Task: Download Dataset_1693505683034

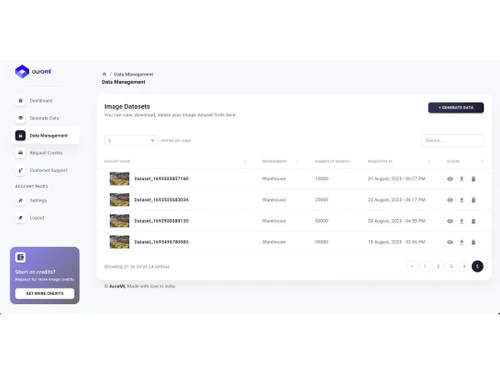Action: pos(462,200)
